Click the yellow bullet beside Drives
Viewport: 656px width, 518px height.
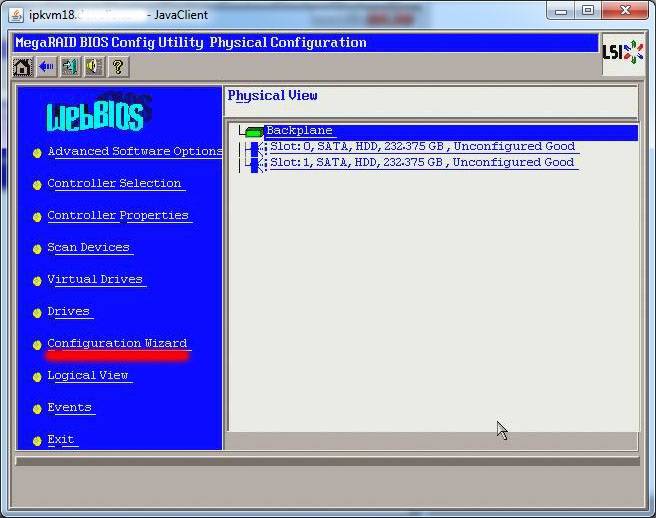[x=37, y=313]
